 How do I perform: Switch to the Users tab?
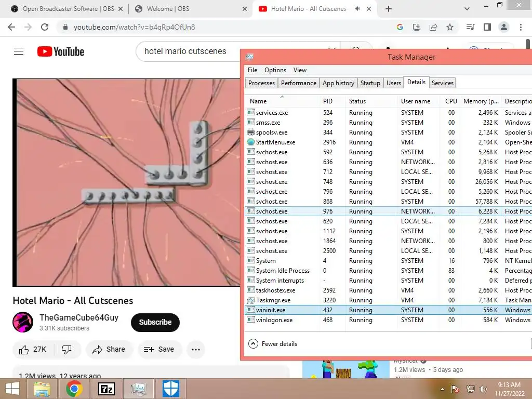pyautogui.click(x=394, y=83)
